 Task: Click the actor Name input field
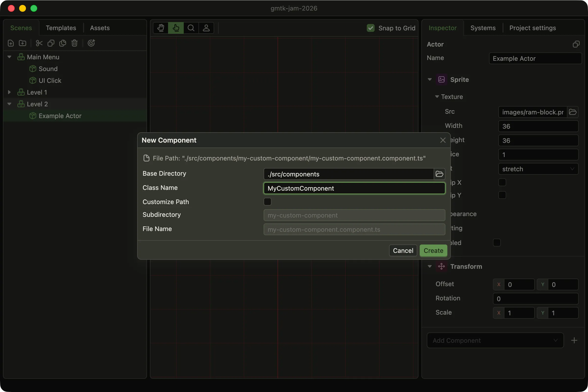pyautogui.click(x=535, y=59)
